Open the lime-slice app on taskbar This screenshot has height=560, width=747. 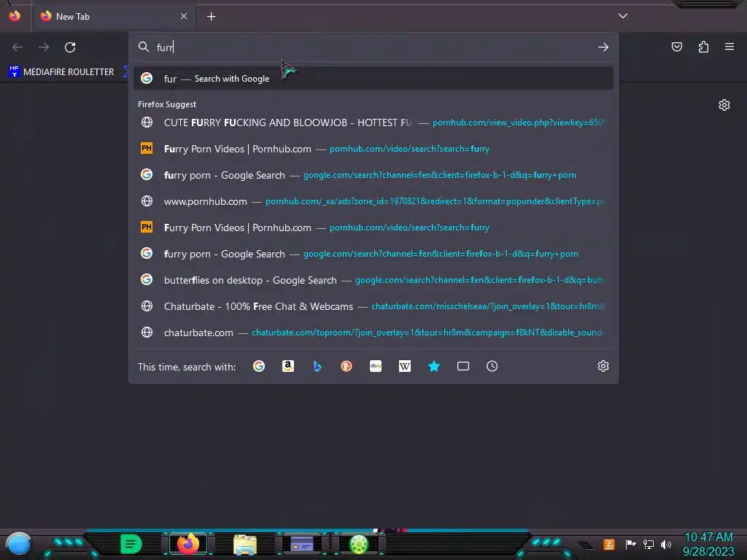tap(359, 544)
